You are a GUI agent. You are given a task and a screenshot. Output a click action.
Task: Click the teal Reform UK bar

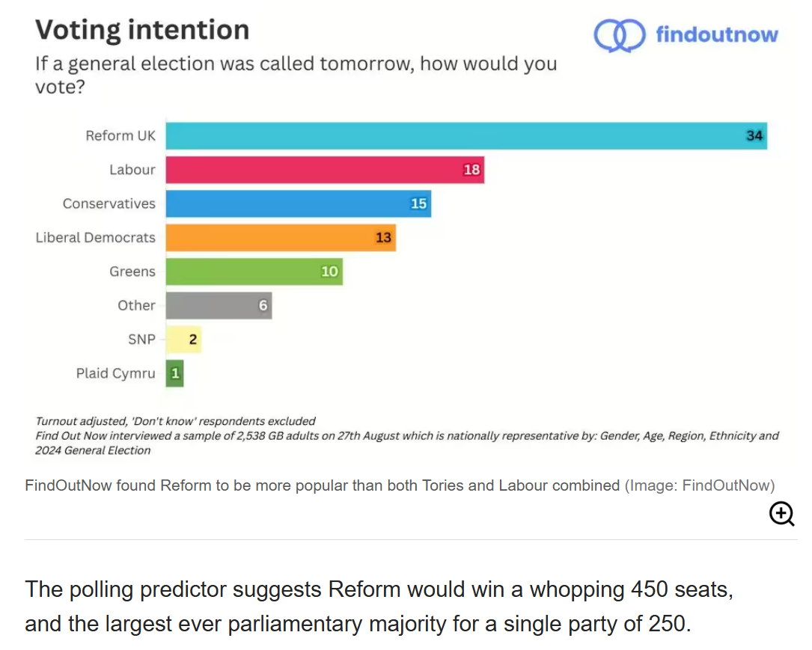click(449, 135)
